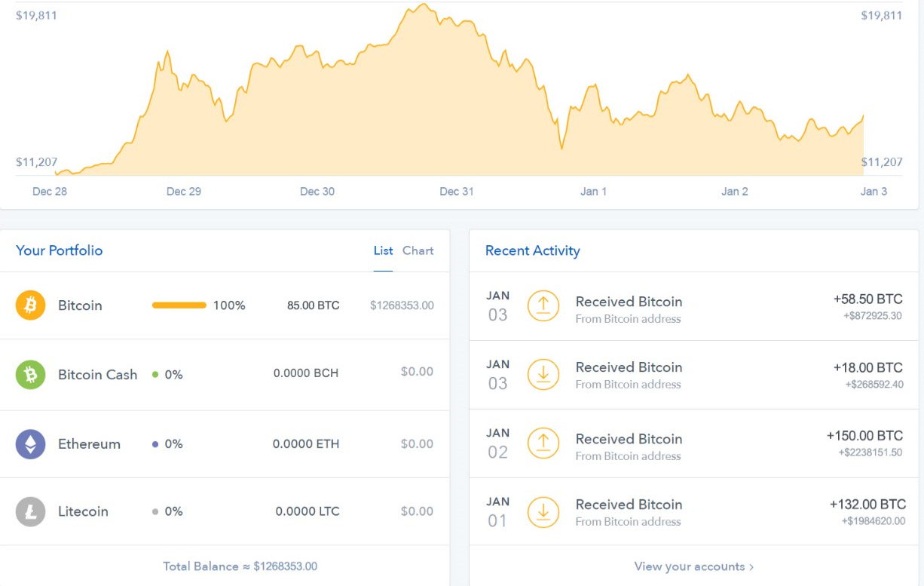This screenshot has height=586, width=924.
Task: Click the Total Balance ≈ $1268353.00 text
Action: coord(240,566)
